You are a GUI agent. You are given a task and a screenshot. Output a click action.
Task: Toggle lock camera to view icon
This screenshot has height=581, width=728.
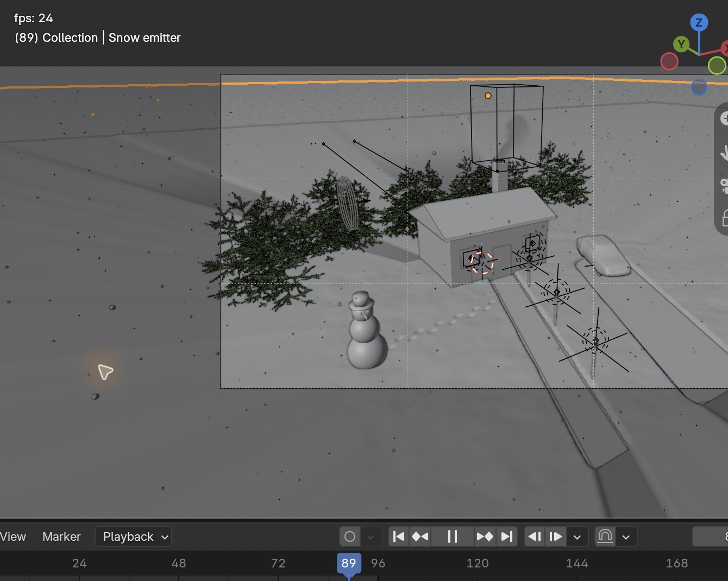[724, 219]
